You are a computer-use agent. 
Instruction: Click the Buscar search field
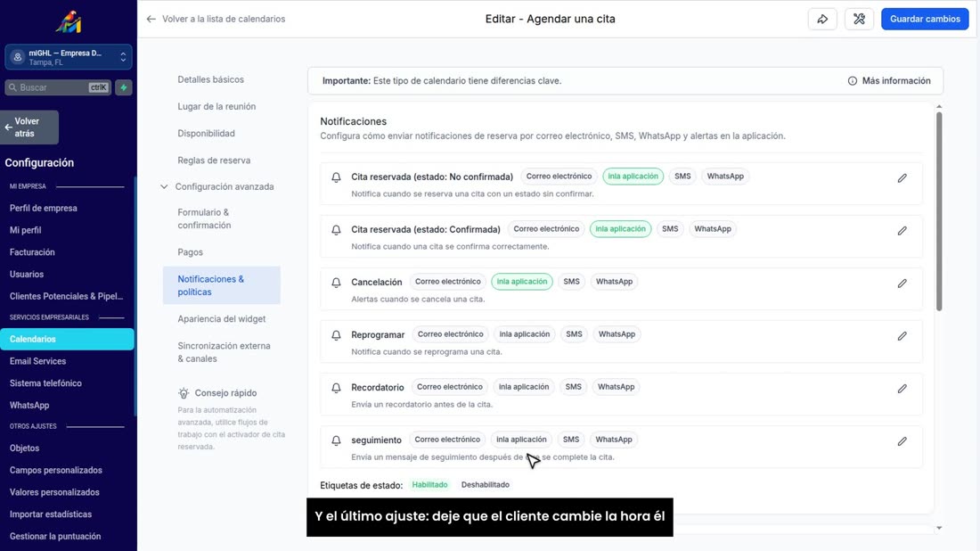click(x=58, y=87)
